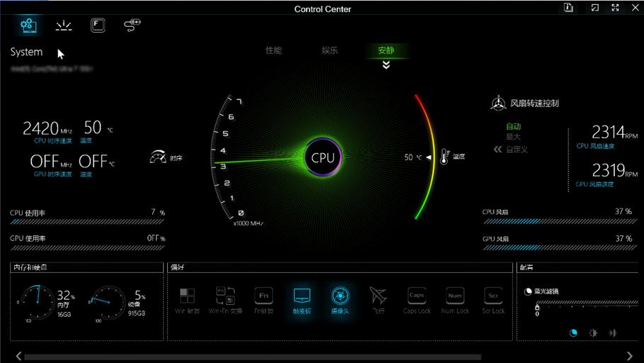Switch to 娱乐 entertainment mode tab
The height and width of the screenshot is (363, 644).
[x=329, y=50]
